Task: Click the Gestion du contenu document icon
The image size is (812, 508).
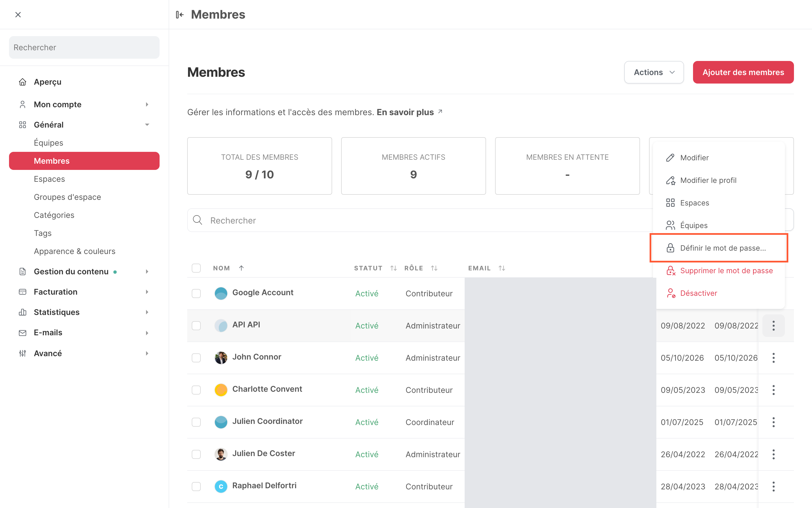Action: (23, 271)
